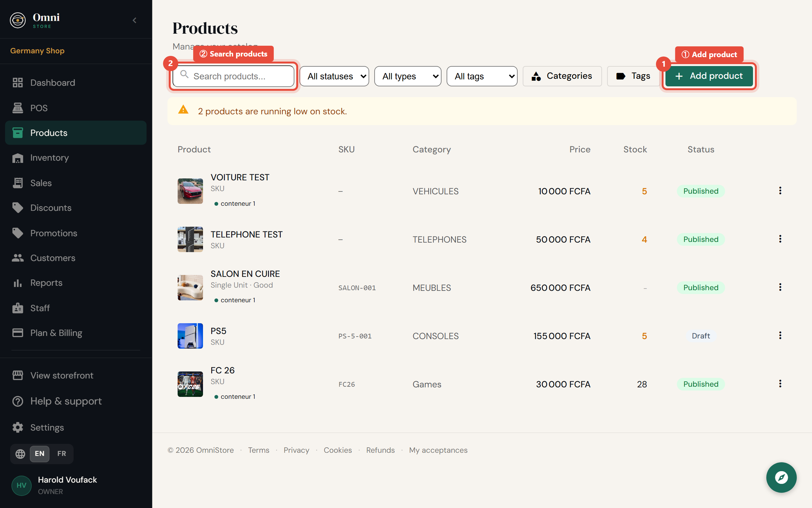Click the Settings gear icon

(18, 427)
